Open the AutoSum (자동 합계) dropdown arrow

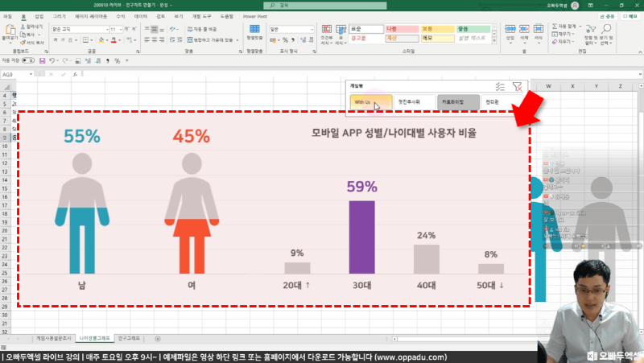pyautogui.click(x=580, y=27)
